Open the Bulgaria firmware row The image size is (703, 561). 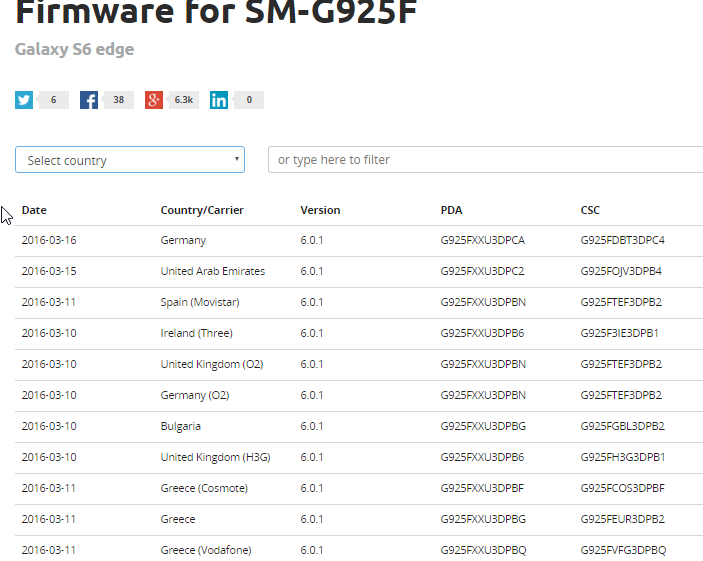point(359,426)
